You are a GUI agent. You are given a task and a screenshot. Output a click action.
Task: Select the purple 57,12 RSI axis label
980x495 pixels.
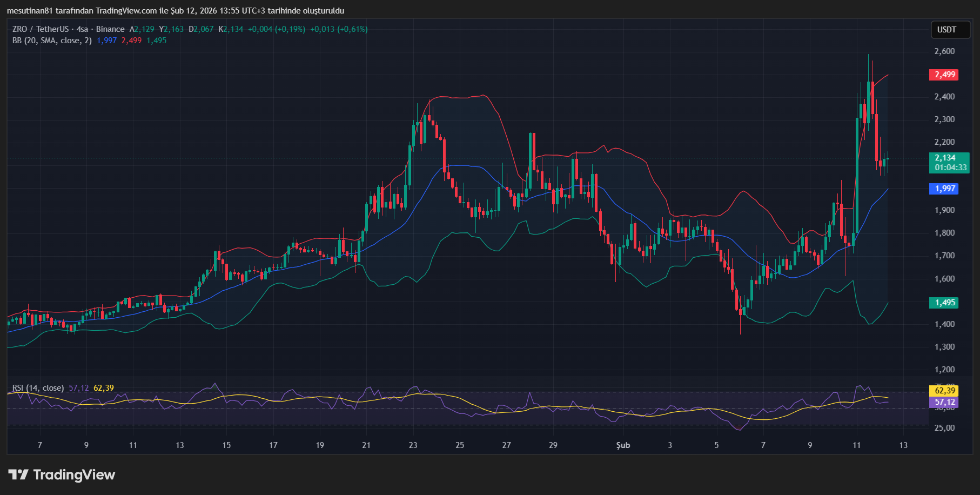tap(945, 402)
